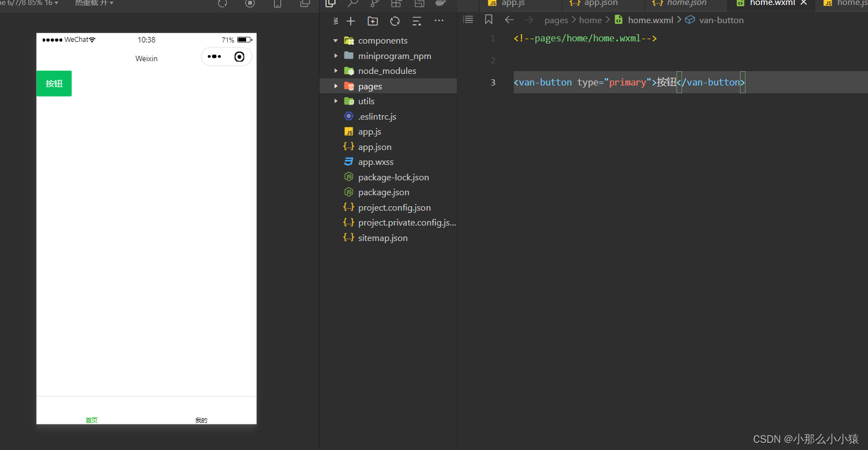Click the New Folder icon
868x450 pixels.
[372, 21]
